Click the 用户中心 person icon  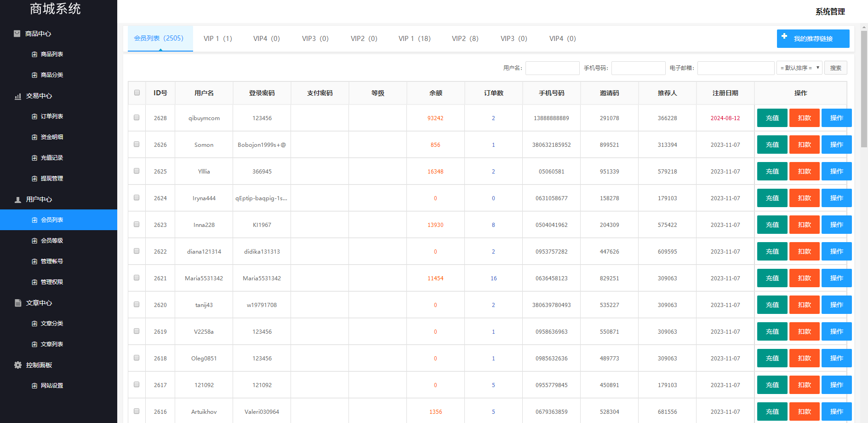pos(18,200)
